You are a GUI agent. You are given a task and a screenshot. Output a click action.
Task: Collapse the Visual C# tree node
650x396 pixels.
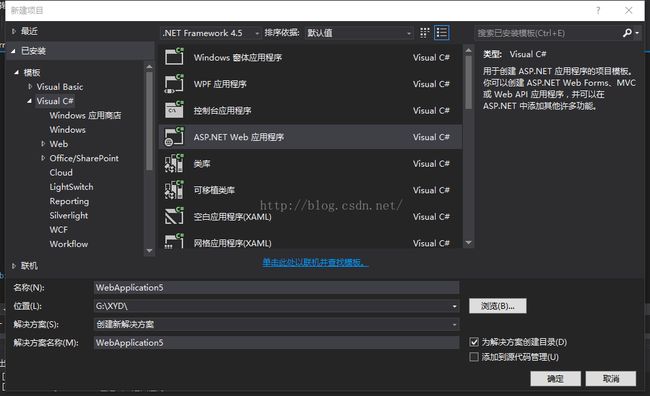click(29, 101)
